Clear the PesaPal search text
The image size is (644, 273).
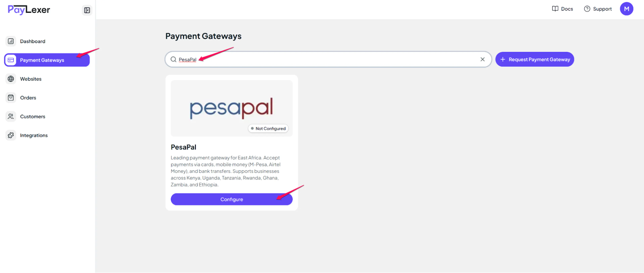click(x=482, y=59)
